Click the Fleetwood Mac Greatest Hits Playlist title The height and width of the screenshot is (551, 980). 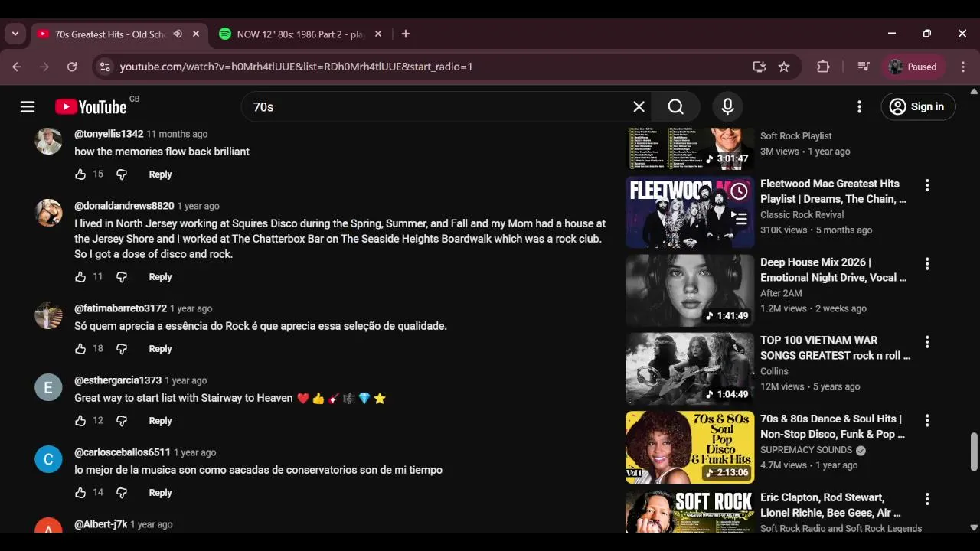coord(833,191)
